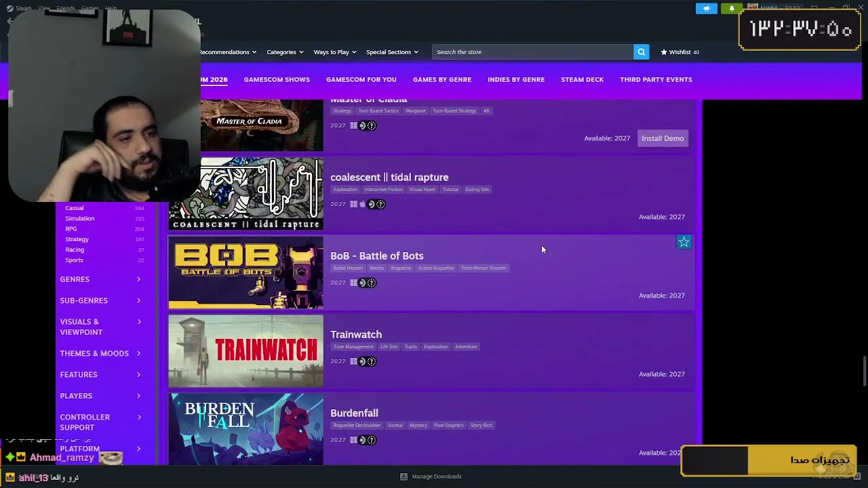Open the Special Sections dropdown
Image resolution: width=868 pixels, height=488 pixels.
(392, 52)
